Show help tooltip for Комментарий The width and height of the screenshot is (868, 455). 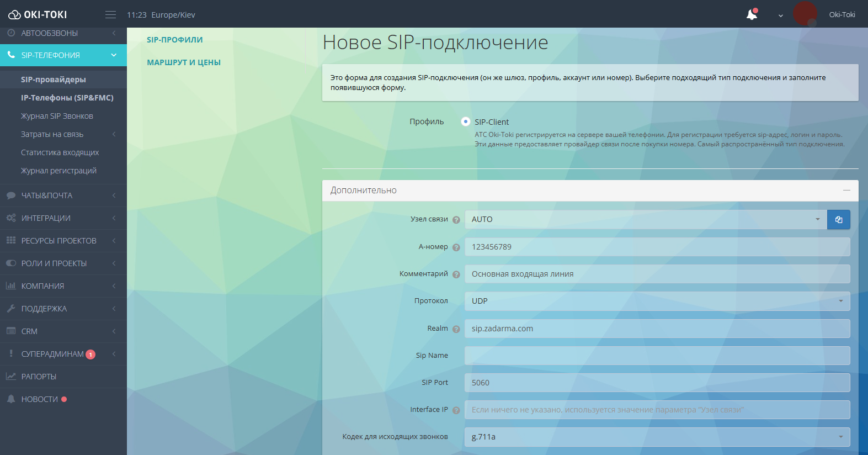(456, 274)
